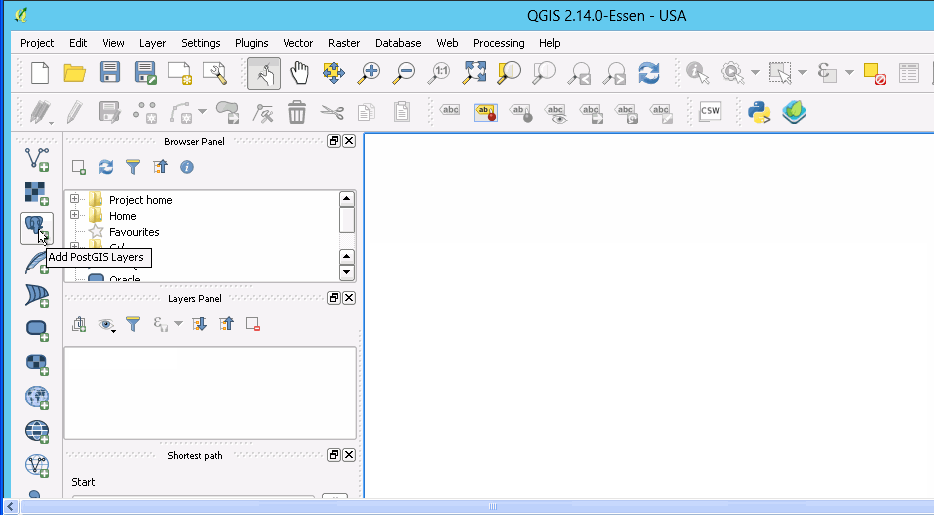Open the Layer menu
The height and width of the screenshot is (515, 934).
coord(152,43)
